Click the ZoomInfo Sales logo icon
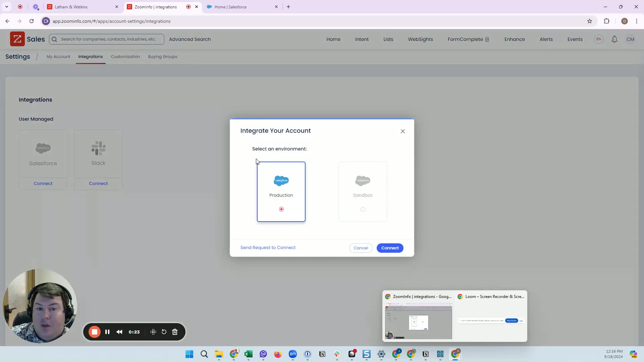 point(17,39)
